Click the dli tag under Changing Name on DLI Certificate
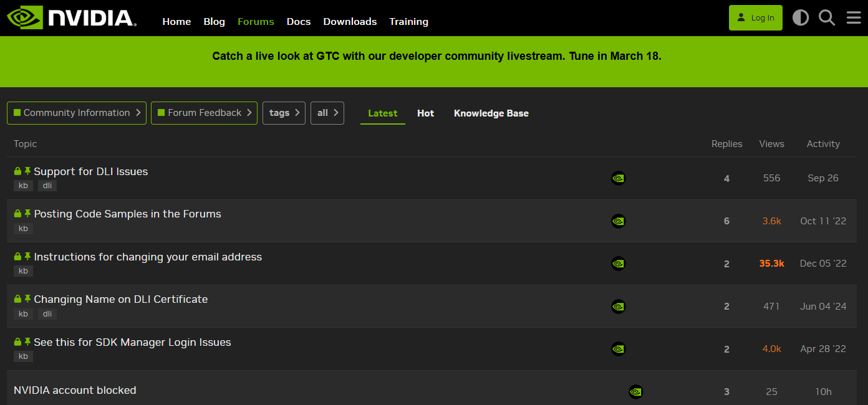This screenshot has height=405, width=868. tap(47, 314)
